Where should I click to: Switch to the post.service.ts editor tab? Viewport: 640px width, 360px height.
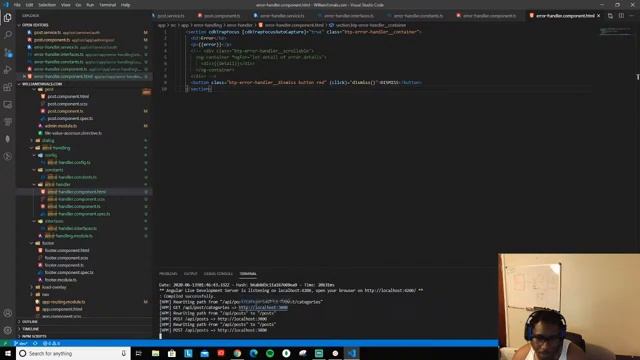(x=171, y=16)
